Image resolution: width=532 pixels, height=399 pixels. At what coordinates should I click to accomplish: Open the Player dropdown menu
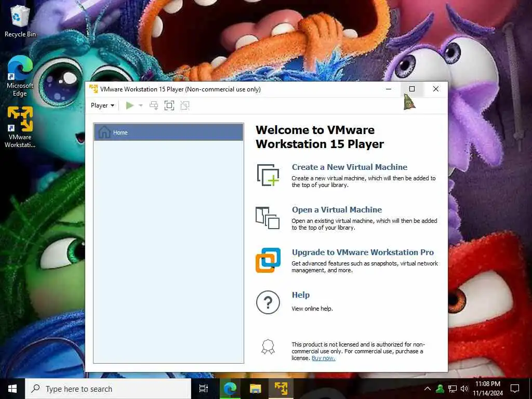coord(102,105)
